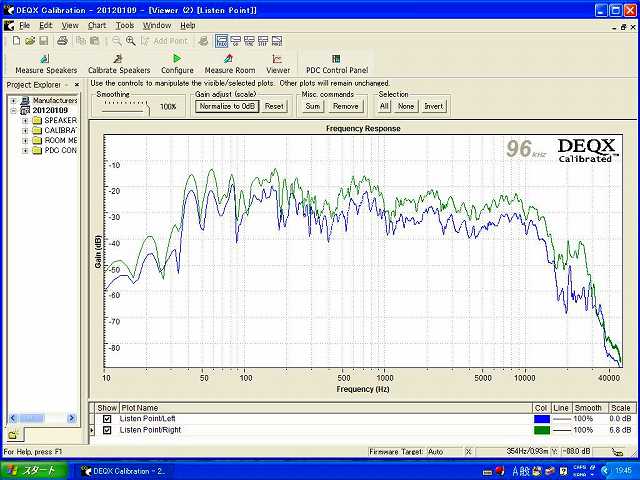
Task: Collapse the 20120109 project node
Action: [x=13, y=111]
